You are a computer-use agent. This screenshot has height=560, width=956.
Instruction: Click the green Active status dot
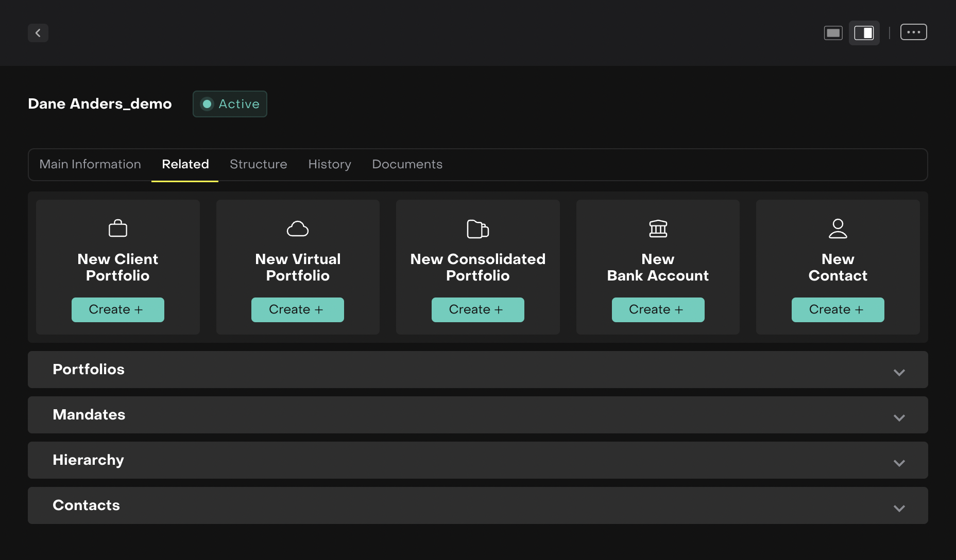coord(207,104)
